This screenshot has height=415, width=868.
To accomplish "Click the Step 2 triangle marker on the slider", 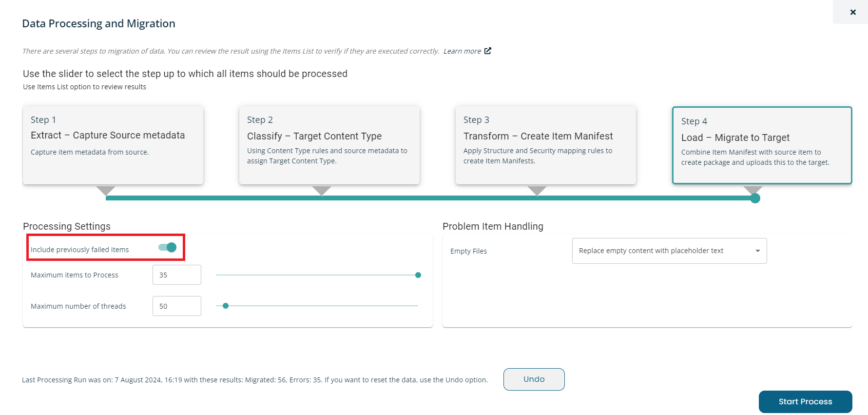I will (322, 190).
